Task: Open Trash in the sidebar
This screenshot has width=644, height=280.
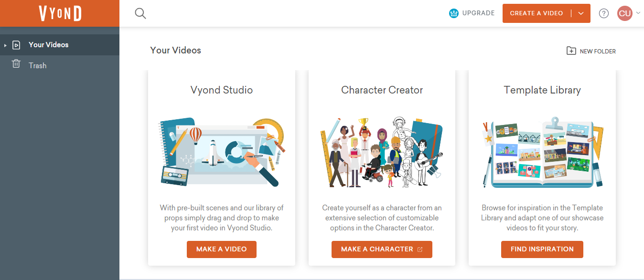Action: point(60,65)
